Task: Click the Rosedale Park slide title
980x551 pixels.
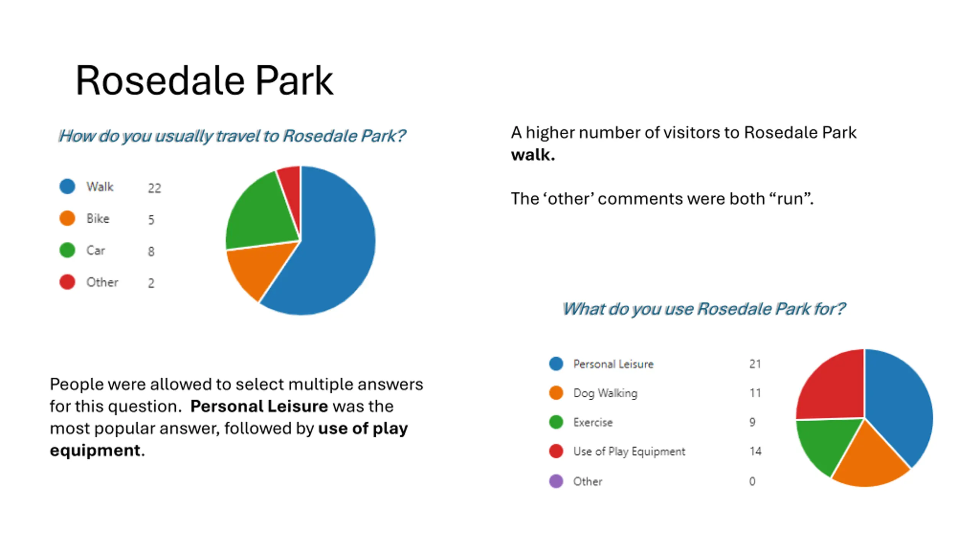Action: (204, 81)
